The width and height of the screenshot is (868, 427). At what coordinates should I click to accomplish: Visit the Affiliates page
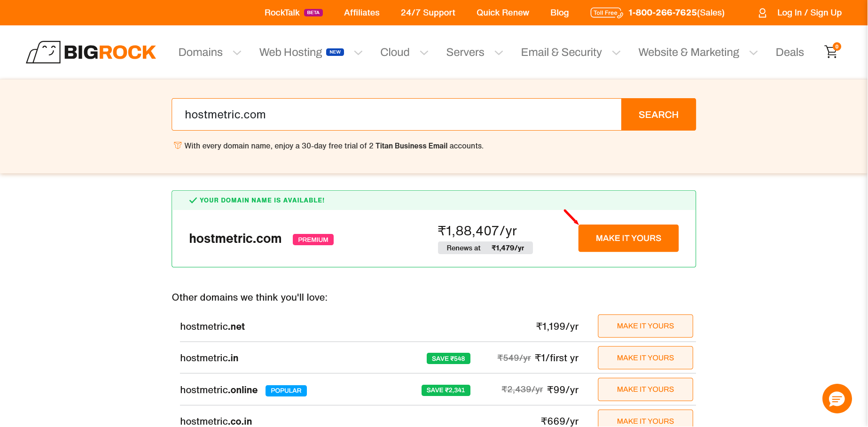[361, 13]
